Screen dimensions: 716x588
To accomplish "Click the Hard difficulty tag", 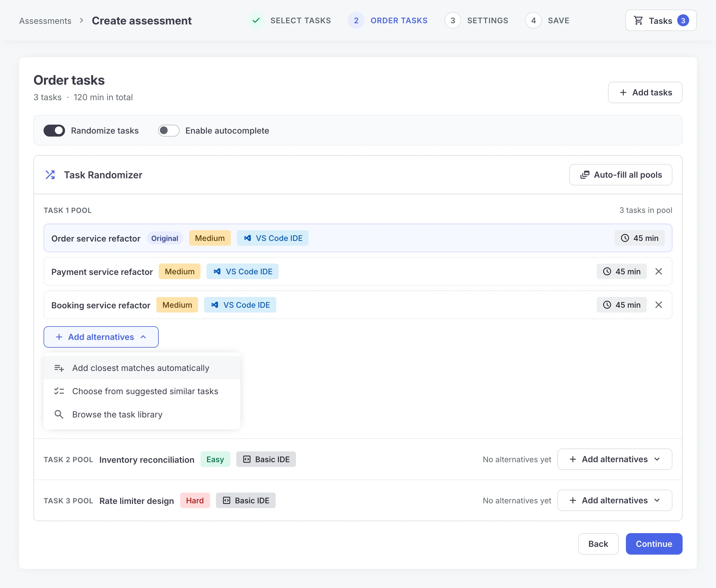I will (195, 501).
